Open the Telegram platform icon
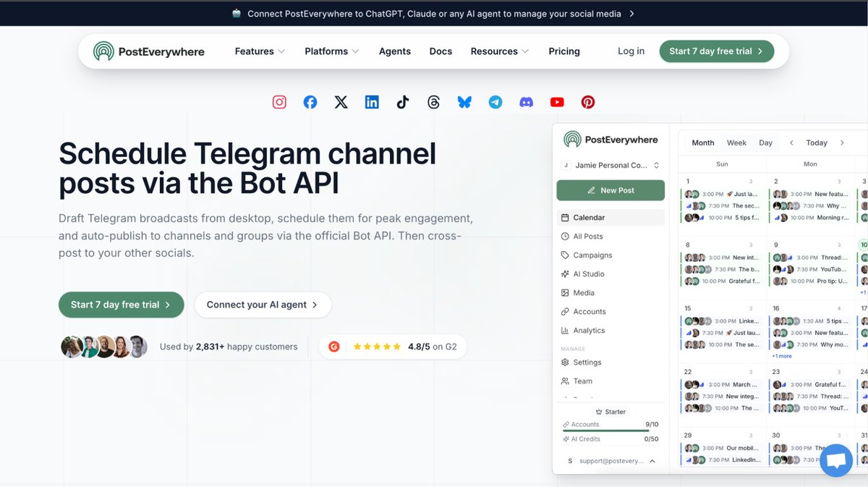Screen dimensions: 868x487 point(495,102)
